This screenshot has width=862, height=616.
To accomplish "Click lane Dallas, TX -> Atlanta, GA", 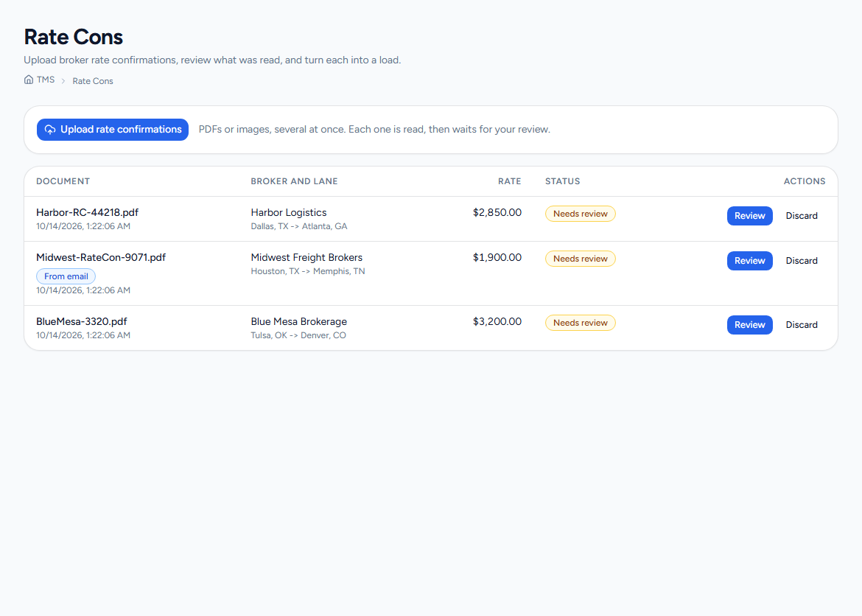I will point(299,227).
